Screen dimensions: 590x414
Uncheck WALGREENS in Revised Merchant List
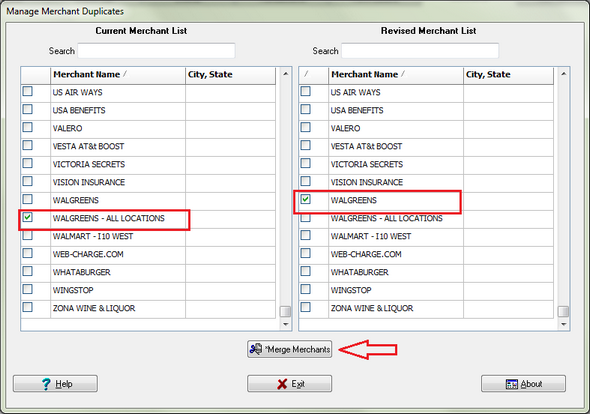coord(306,199)
